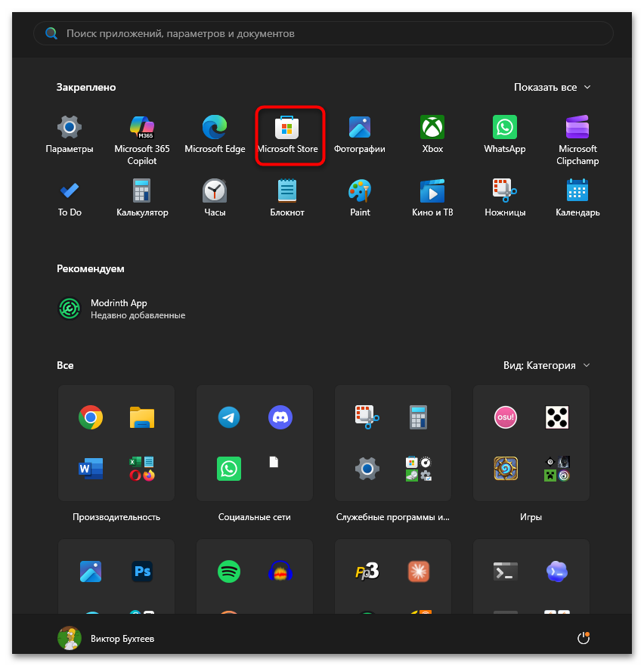Click the power button
This screenshot has height=666, width=644.
[x=584, y=638]
